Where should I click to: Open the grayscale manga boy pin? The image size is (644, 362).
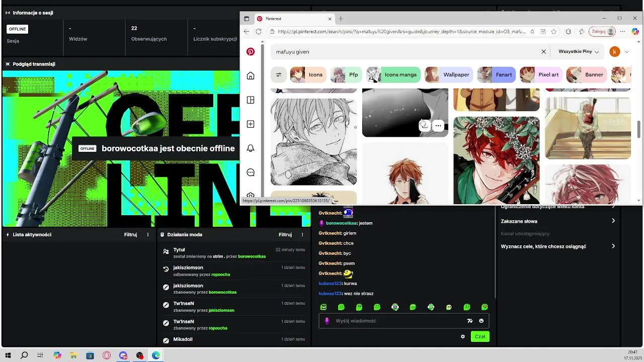[313, 142]
